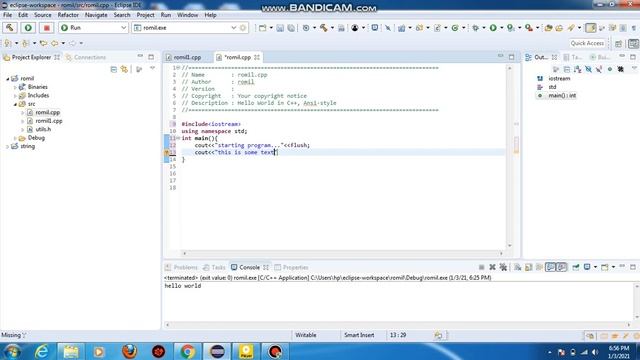Click the hammer Build button in launch bar
640x360 pixels.
point(10,28)
